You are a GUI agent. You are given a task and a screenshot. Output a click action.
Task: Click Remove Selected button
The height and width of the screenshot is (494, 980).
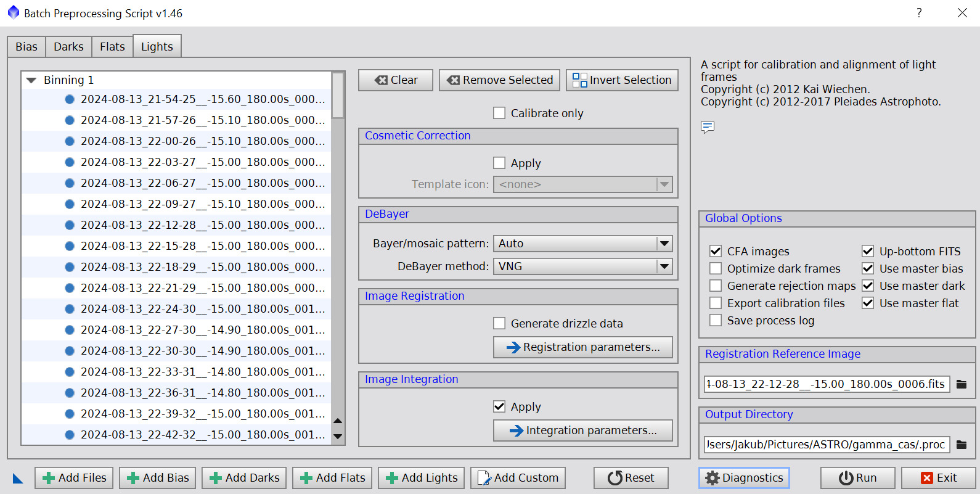click(499, 80)
